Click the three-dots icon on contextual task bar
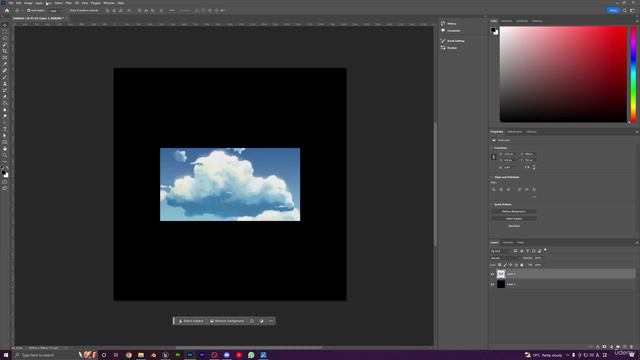This screenshot has width=640, height=360. 271,321
